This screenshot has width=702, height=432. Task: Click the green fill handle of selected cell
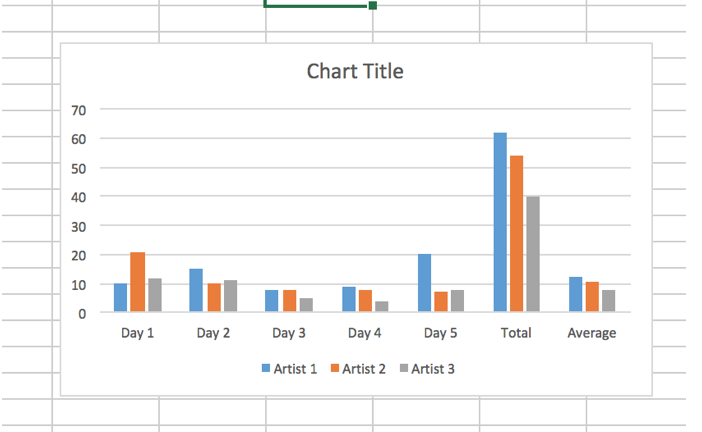(x=372, y=6)
